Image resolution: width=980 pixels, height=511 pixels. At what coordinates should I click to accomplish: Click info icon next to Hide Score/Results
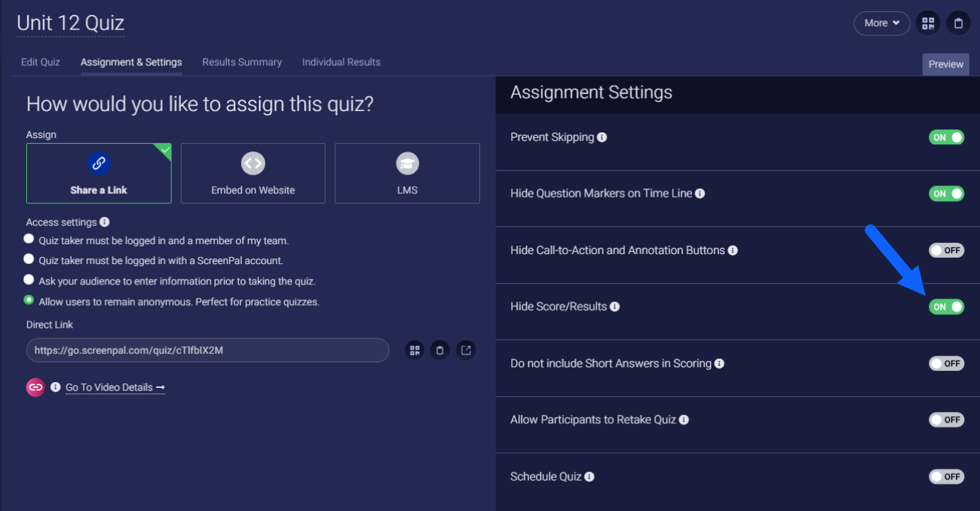[615, 306]
